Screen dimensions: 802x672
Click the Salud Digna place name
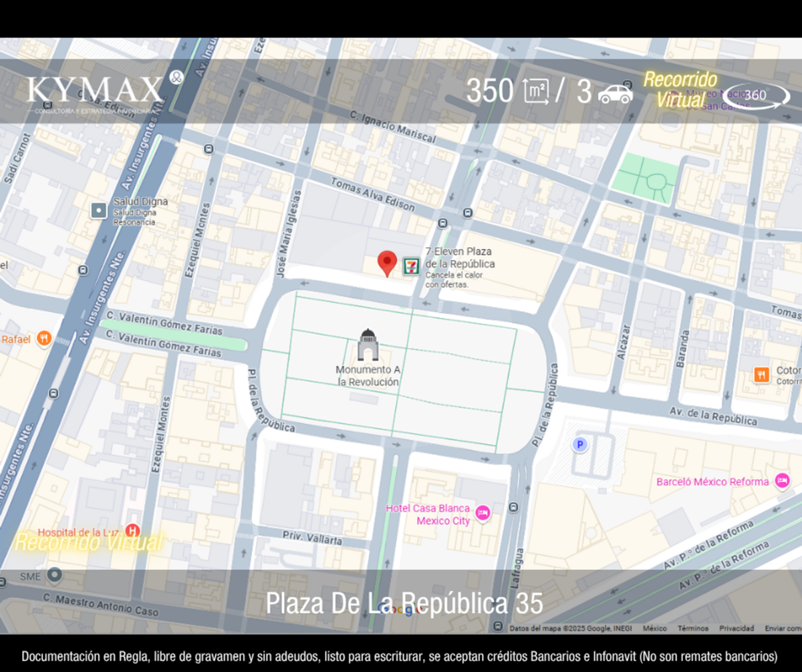140,202
